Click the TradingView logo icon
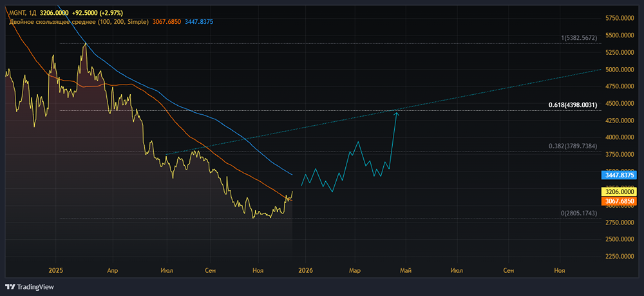This screenshot has height=296, width=644. pyautogui.click(x=10, y=287)
